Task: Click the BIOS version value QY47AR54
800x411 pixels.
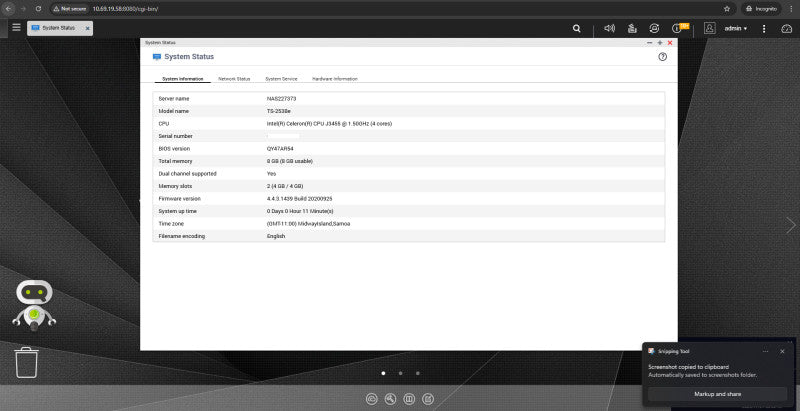Action: [x=280, y=148]
